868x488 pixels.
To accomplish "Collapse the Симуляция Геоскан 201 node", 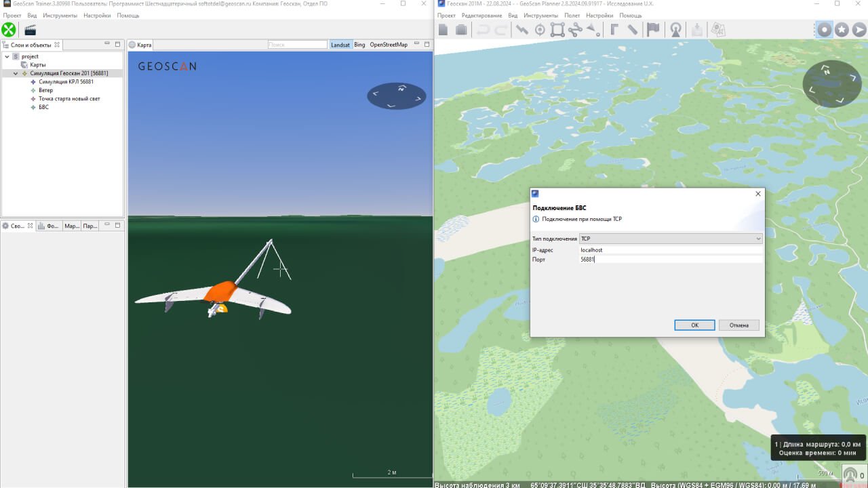I will [x=16, y=73].
